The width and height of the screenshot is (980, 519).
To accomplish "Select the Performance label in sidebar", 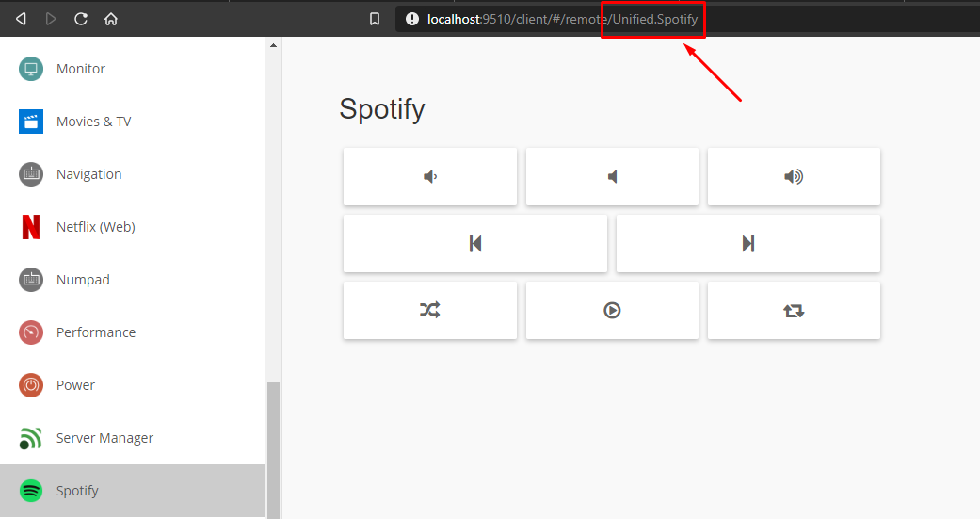I will (96, 332).
